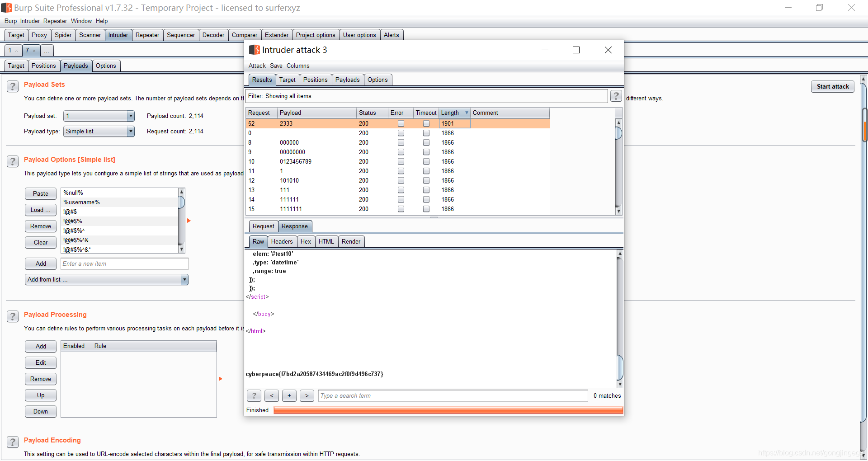Minimize the Intruder attack 3 window
Screen dimensions: 868x461
[x=545, y=50]
